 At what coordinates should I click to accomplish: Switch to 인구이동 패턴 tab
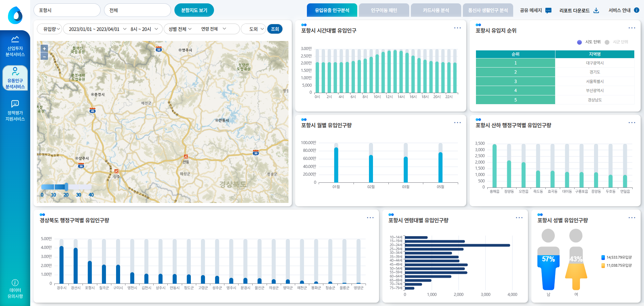click(384, 10)
